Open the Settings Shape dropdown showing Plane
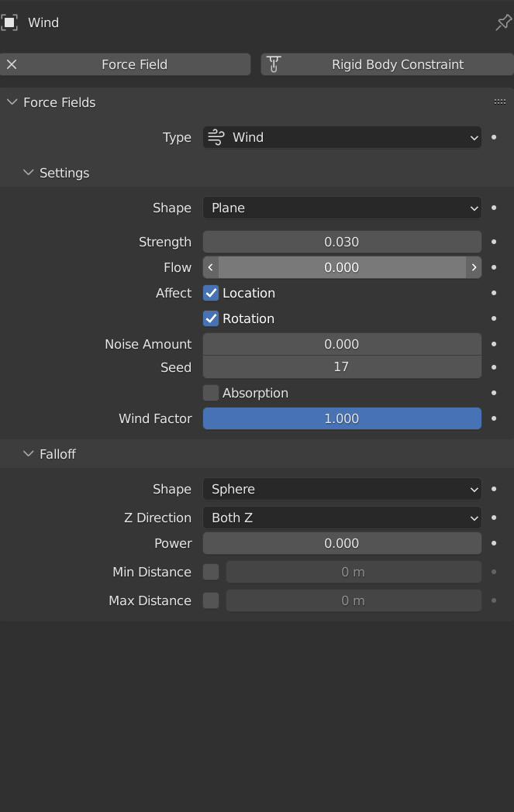514x812 pixels. (x=342, y=208)
